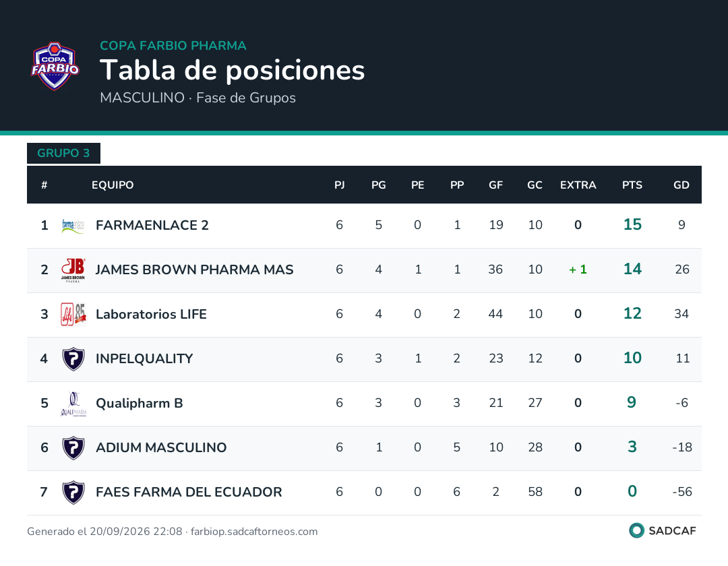
Task: Open the FARMAENLACE 2 team name
Action: point(152,226)
